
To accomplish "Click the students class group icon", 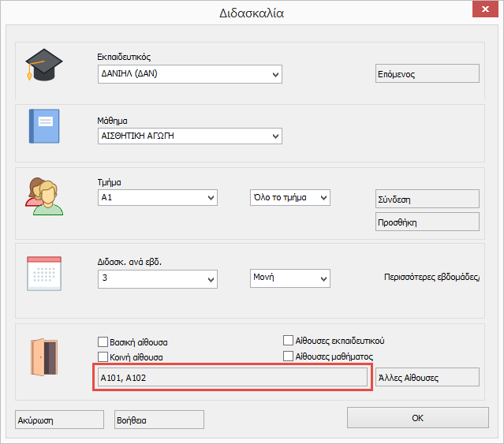I will (x=43, y=196).
